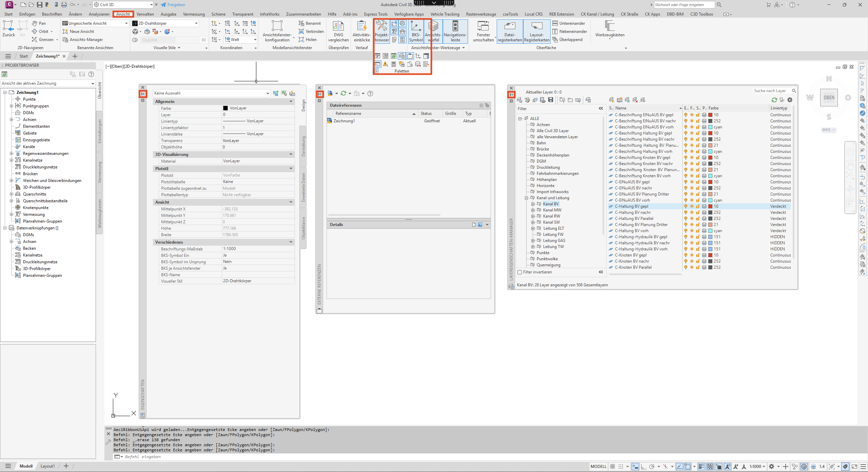Toggle lock for C-Beschriftung EINuAUS BV gepl
The height and width of the screenshot is (472, 868).
[x=698, y=115]
